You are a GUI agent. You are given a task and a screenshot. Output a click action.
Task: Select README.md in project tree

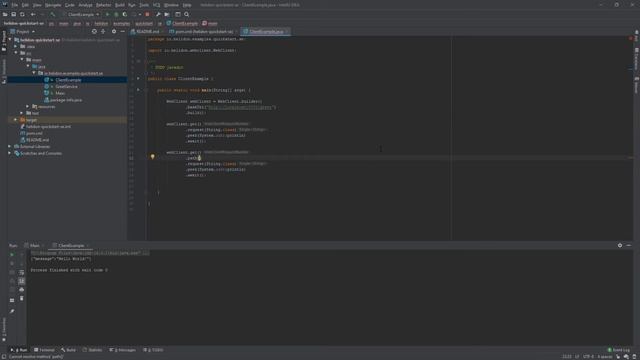pyautogui.click(x=37, y=140)
